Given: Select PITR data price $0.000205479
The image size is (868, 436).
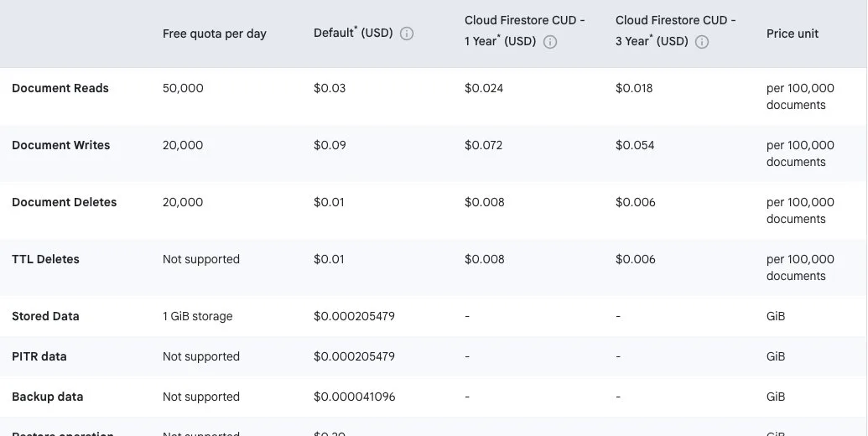Looking at the screenshot, I should coord(354,357).
